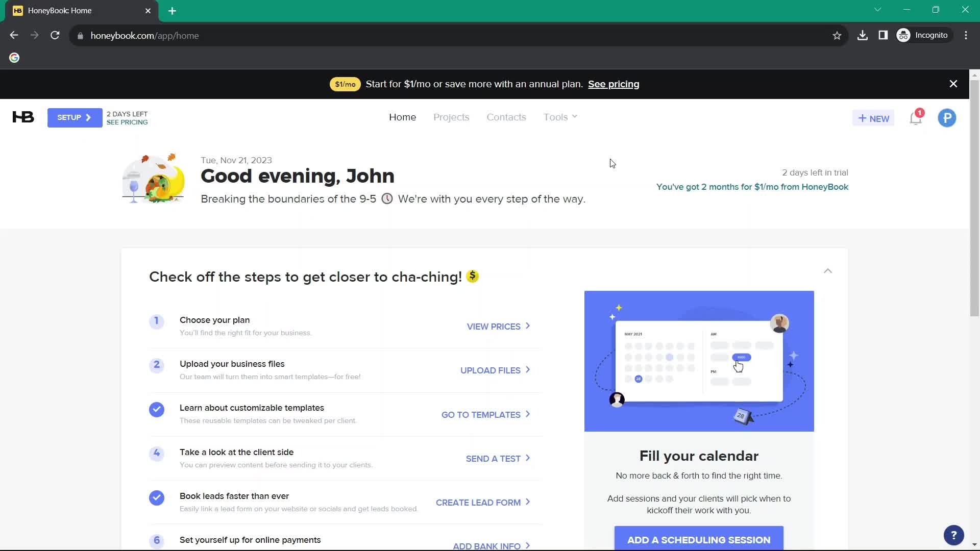
Task: Click 2 months for $1/mo offer link
Action: pyautogui.click(x=752, y=187)
